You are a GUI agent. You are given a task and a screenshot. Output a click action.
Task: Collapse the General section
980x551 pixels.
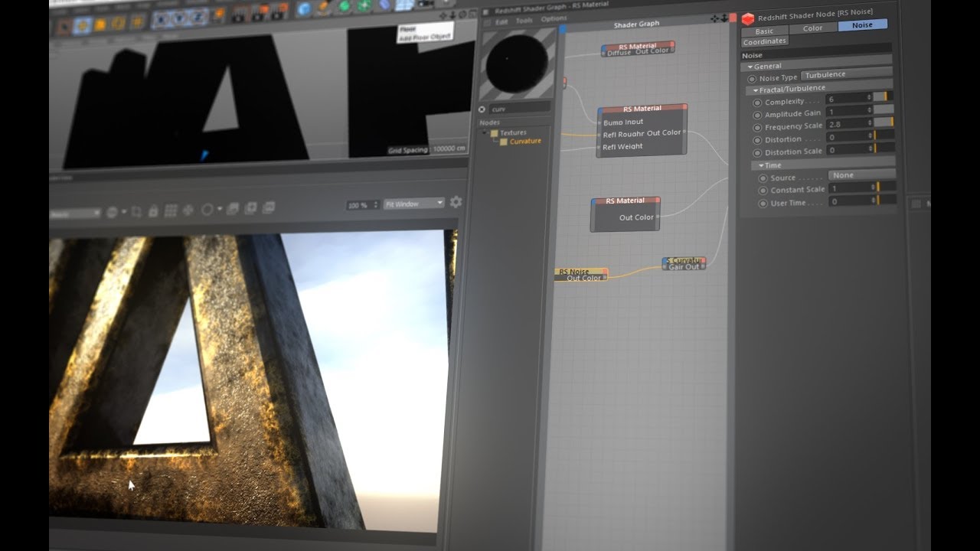(x=750, y=67)
